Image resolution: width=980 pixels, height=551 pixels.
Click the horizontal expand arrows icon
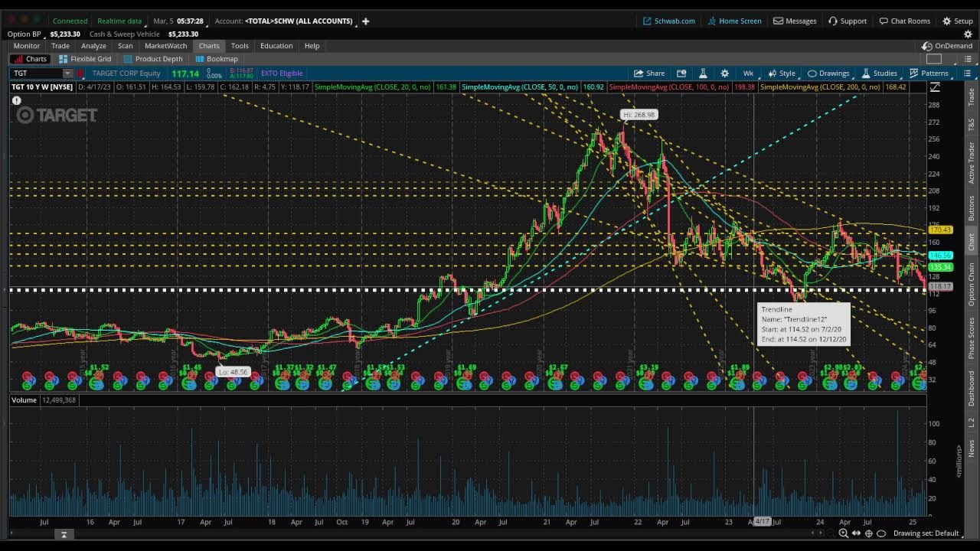[x=856, y=533]
